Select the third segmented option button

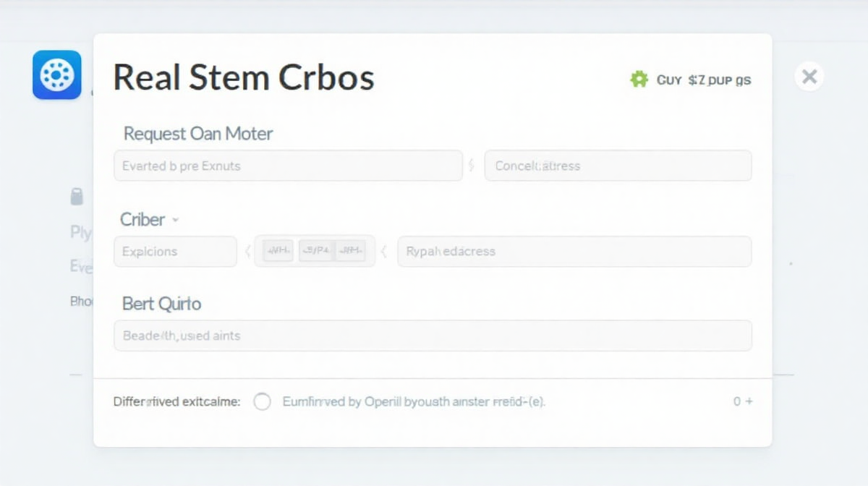click(351, 251)
